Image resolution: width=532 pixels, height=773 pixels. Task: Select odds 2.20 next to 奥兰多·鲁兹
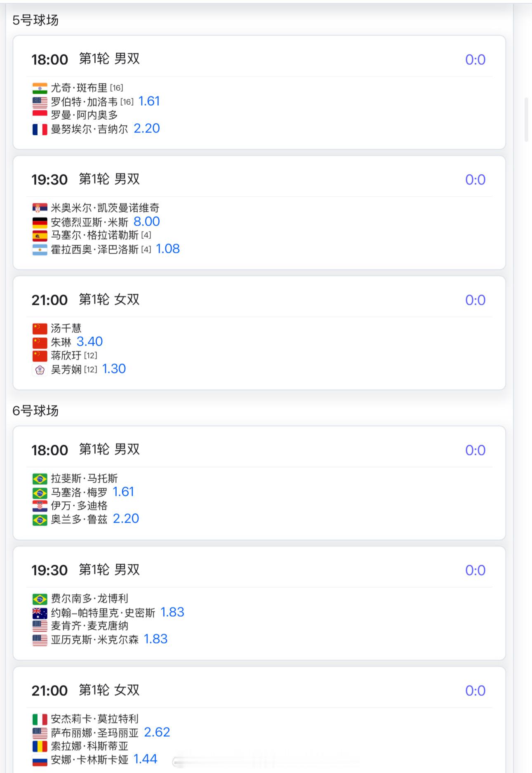click(126, 519)
